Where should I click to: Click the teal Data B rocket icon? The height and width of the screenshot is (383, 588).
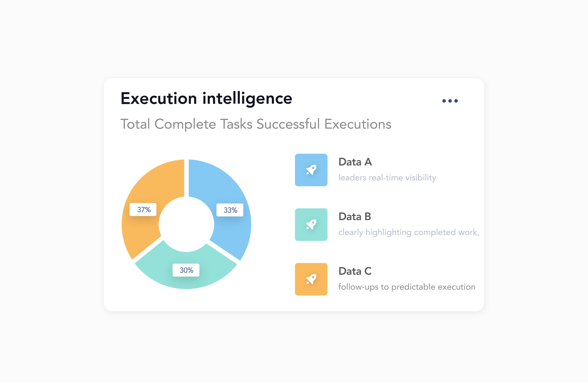pyautogui.click(x=311, y=225)
